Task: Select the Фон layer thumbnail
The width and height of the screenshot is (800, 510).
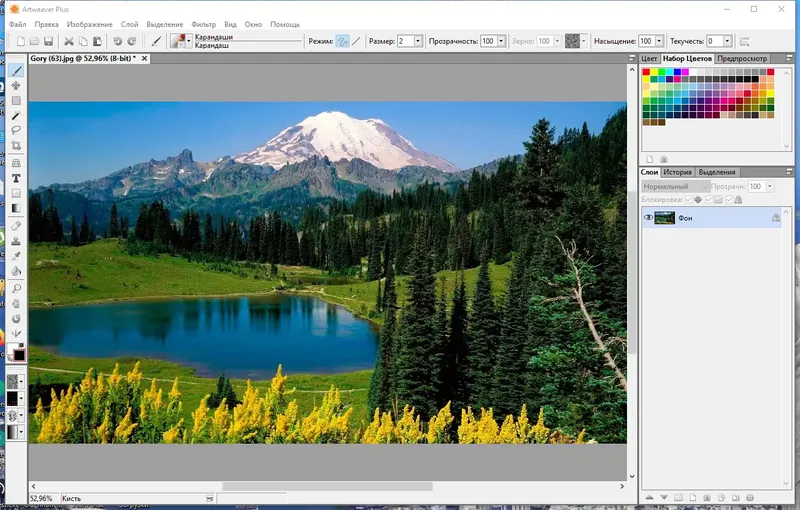Action: 664,218
